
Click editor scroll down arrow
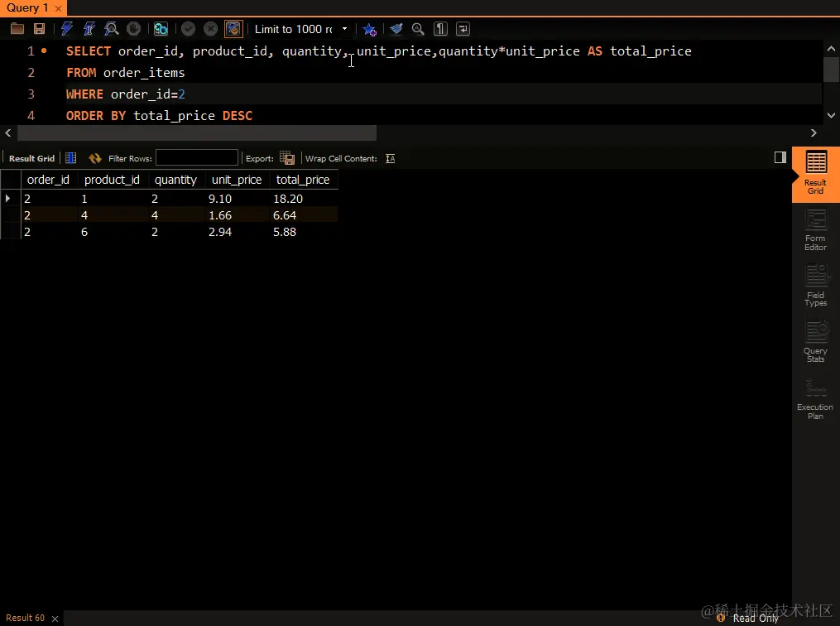tap(831, 115)
